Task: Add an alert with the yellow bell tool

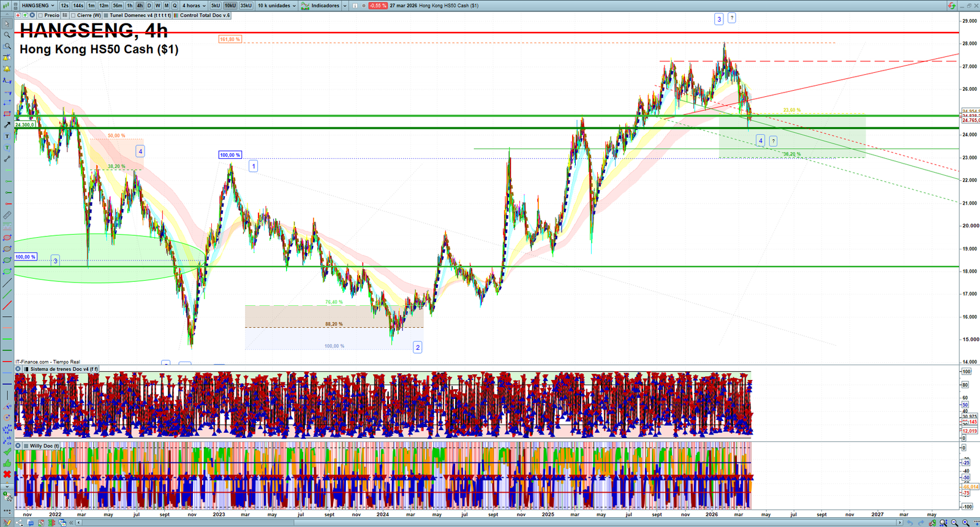Action: [x=7, y=69]
